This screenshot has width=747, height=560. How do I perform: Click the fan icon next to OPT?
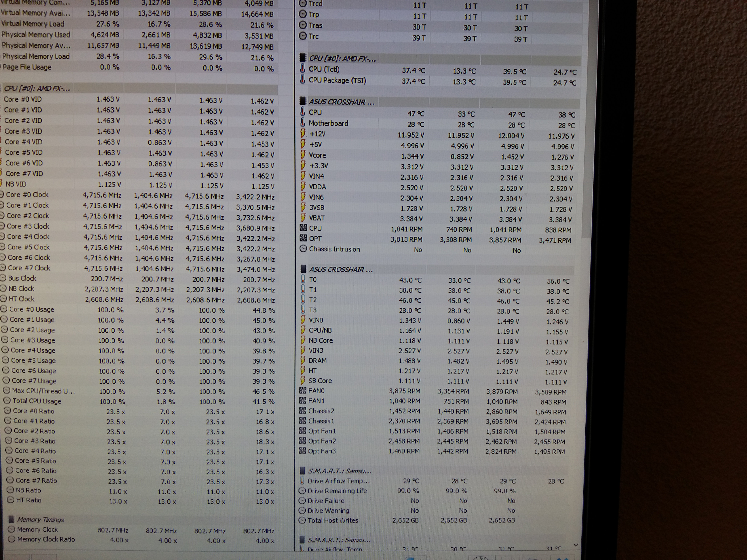point(303,238)
